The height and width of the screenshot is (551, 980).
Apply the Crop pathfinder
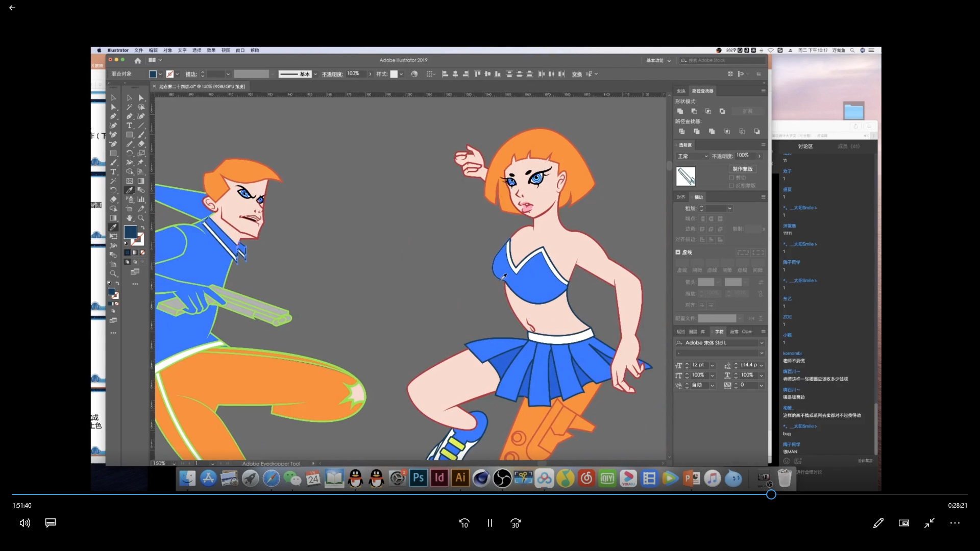(727, 132)
